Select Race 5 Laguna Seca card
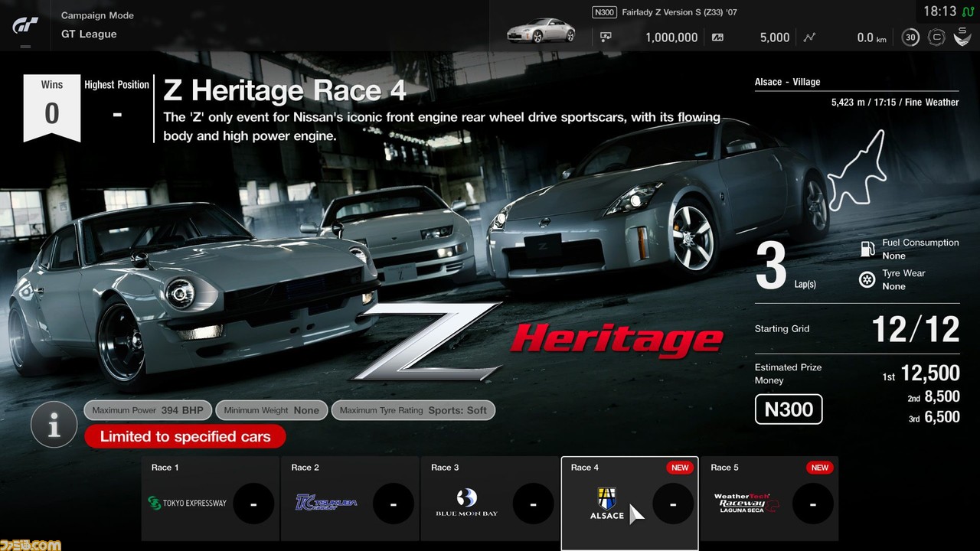The image size is (980, 551). [x=769, y=499]
